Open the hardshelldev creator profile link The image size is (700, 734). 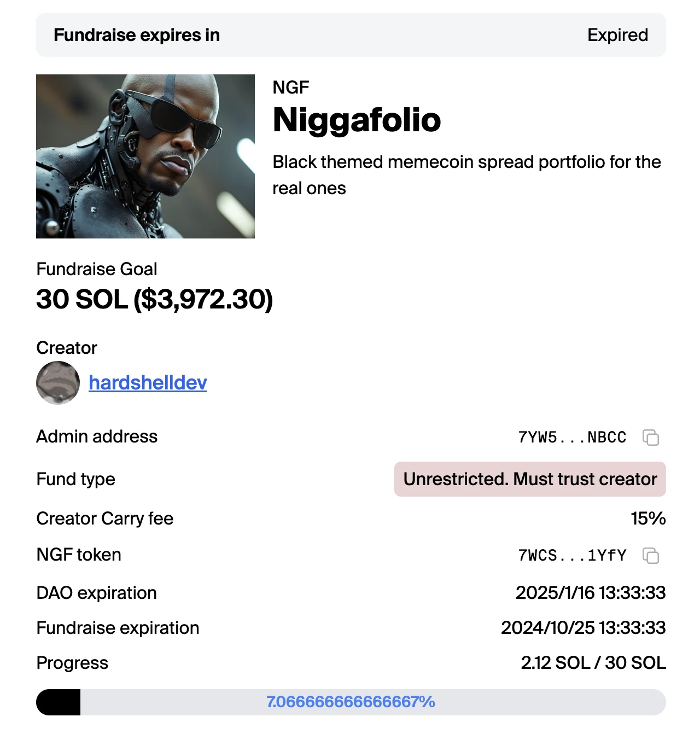click(x=148, y=383)
